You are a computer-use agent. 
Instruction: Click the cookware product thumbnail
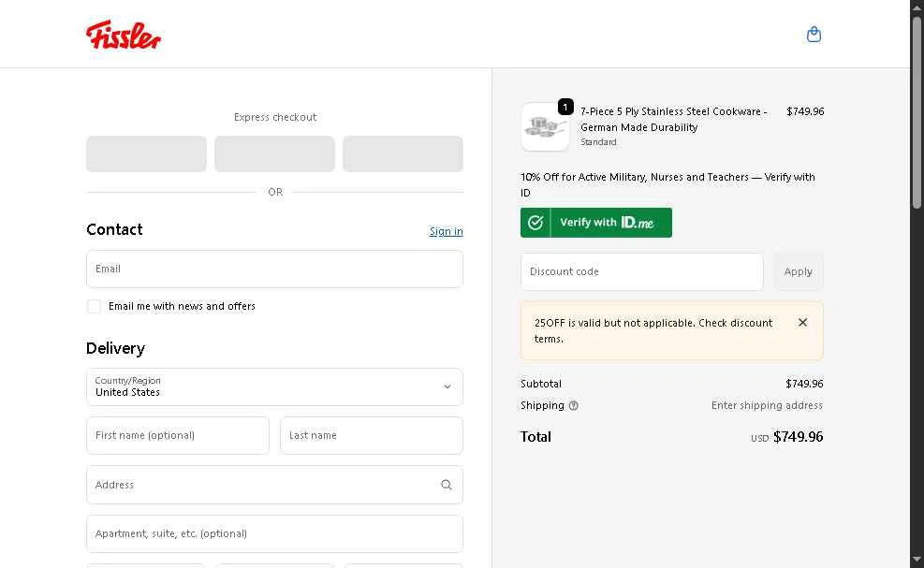point(545,126)
